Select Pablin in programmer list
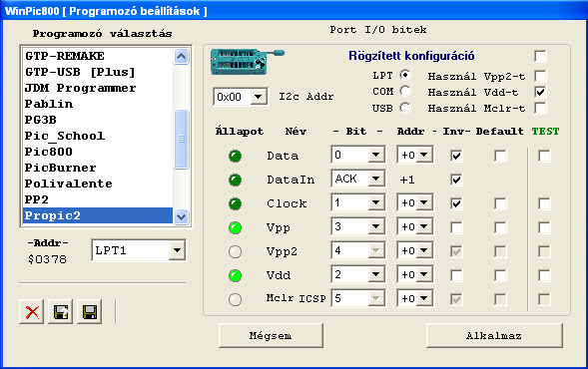The height and width of the screenshot is (369, 588). coord(98,104)
